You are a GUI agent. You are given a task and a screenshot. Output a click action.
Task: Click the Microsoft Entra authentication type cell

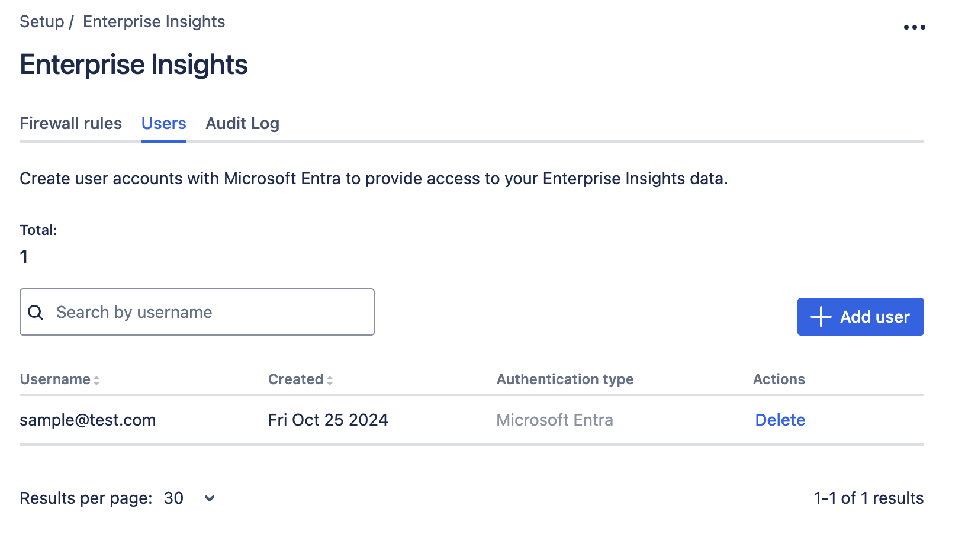pyautogui.click(x=554, y=420)
